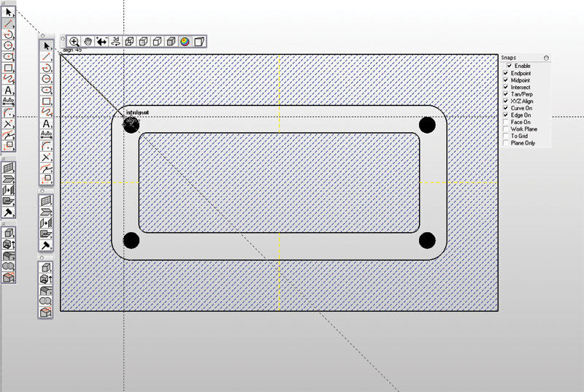Choose the Arc tool in floating palette
Viewport: 584px width, 392px height.
tap(46, 68)
